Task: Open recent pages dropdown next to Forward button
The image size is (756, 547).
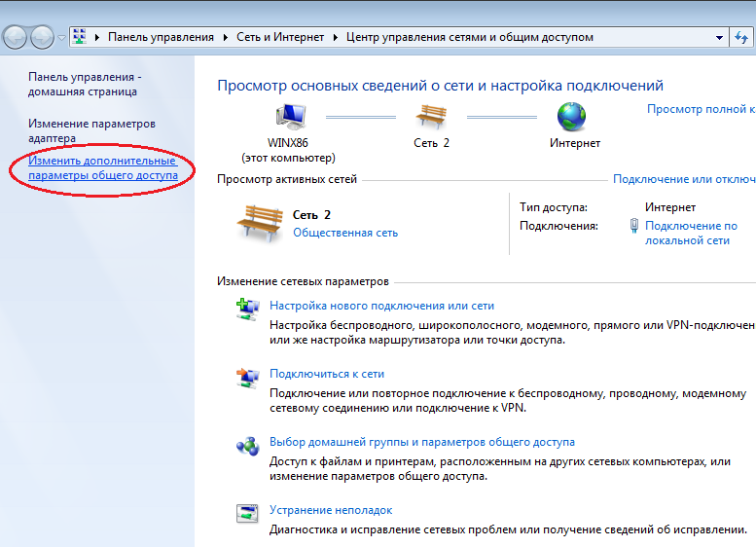Action: (x=63, y=37)
